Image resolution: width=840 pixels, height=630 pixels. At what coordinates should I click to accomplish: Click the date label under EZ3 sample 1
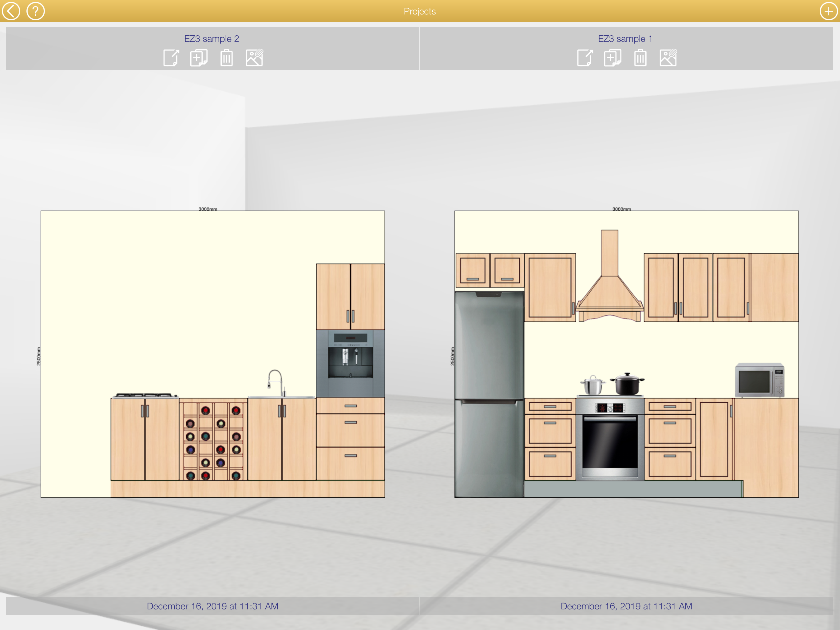pyautogui.click(x=626, y=606)
